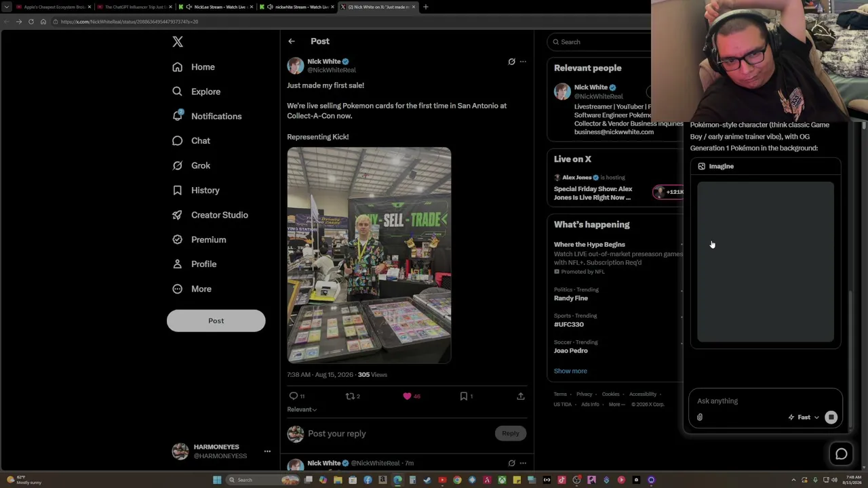
Task: Open the Where the Hype Begins promotion
Action: coord(589,245)
